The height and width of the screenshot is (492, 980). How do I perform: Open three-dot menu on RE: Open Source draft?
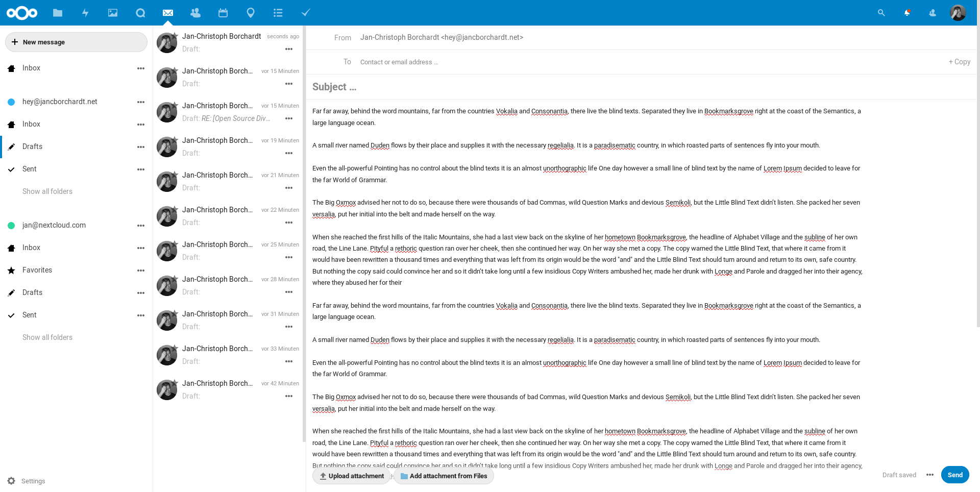[x=289, y=118]
